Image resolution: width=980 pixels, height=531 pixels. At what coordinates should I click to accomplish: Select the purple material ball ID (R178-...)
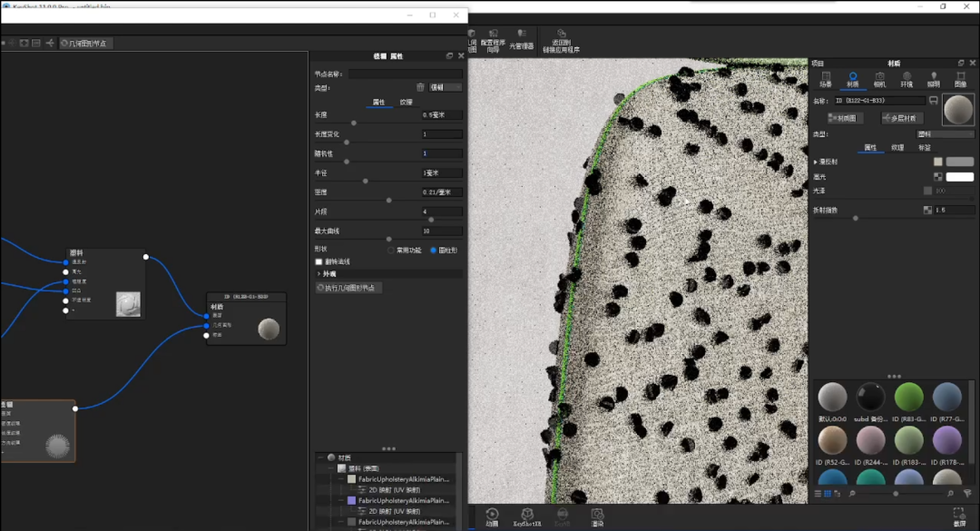946,439
